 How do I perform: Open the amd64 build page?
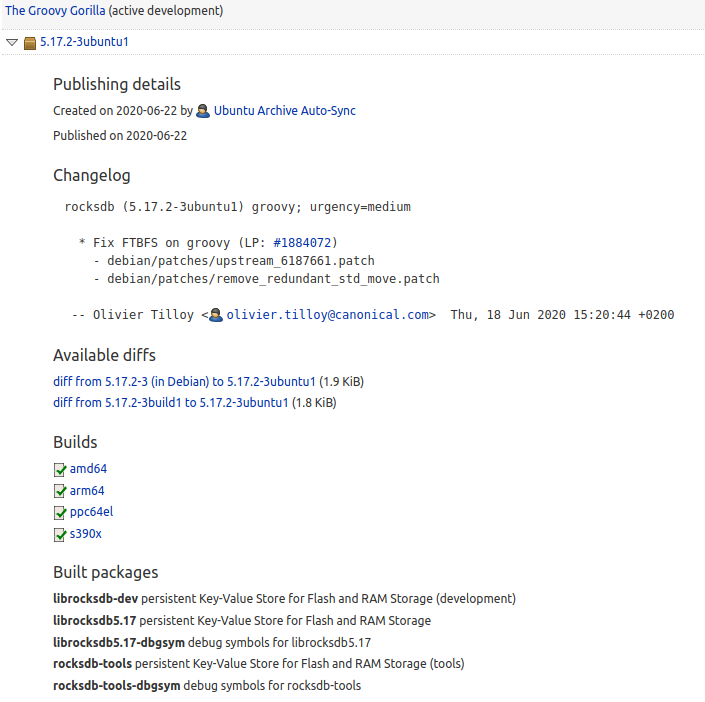click(x=88, y=469)
